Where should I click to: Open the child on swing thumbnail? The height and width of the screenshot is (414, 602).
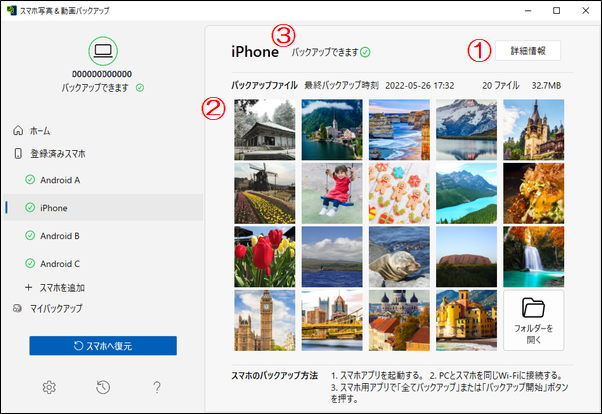coord(332,193)
